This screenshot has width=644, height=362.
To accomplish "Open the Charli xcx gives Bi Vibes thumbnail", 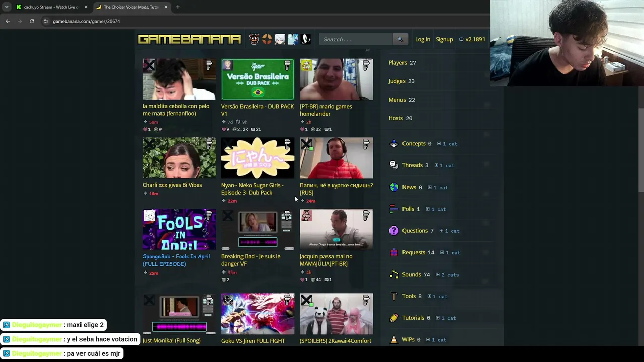I will [x=179, y=158].
